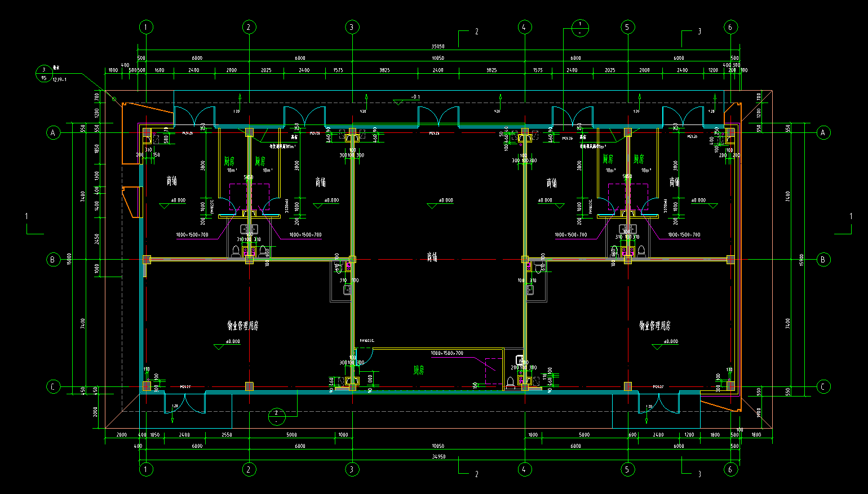Select axis bubble A on left side

(x=53, y=133)
